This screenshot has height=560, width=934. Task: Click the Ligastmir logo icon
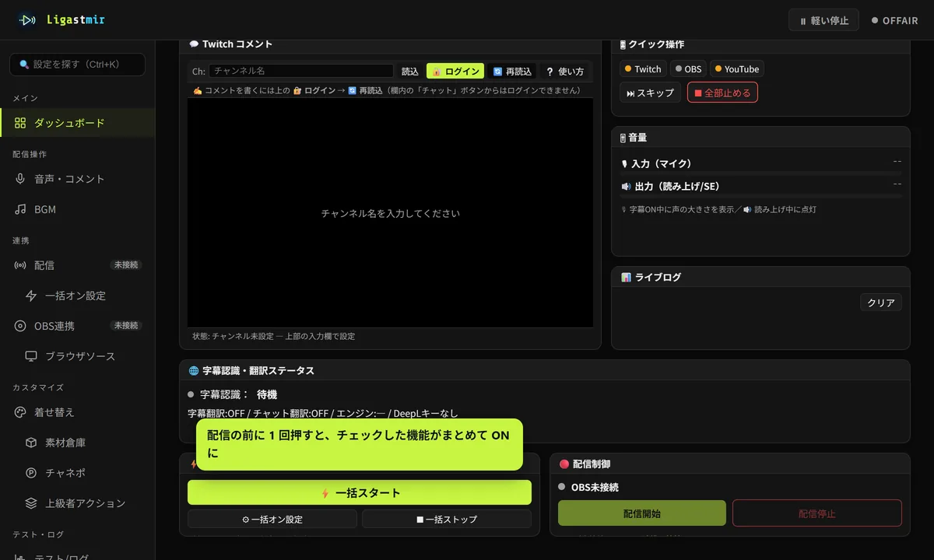coord(28,20)
